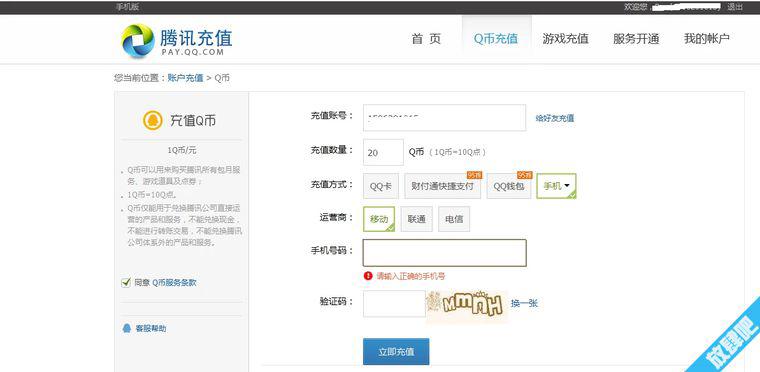
Task: Click the 手机版 link in the top bar
Action: pyautogui.click(x=127, y=7)
